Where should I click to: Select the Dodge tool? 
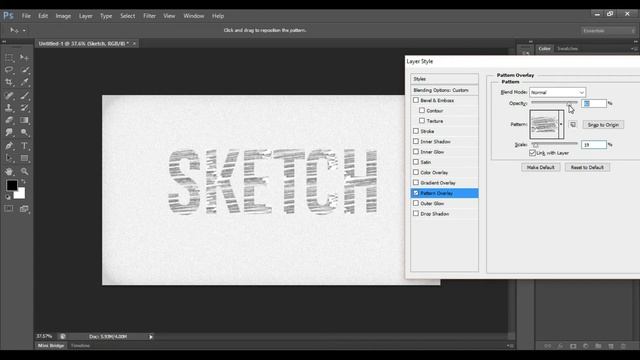tap(24, 132)
